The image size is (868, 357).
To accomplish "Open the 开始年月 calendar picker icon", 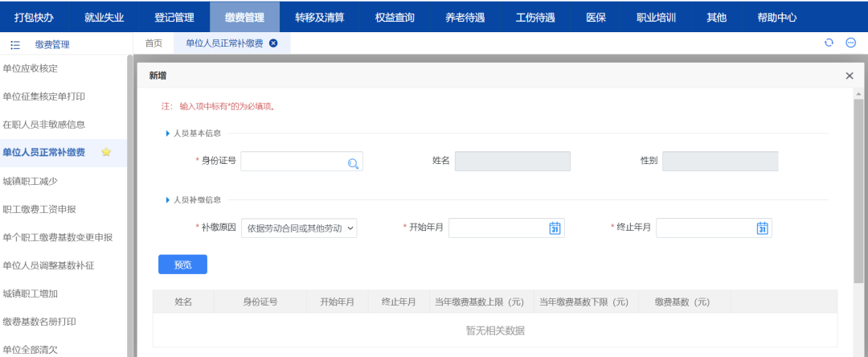I will [554, 228].
